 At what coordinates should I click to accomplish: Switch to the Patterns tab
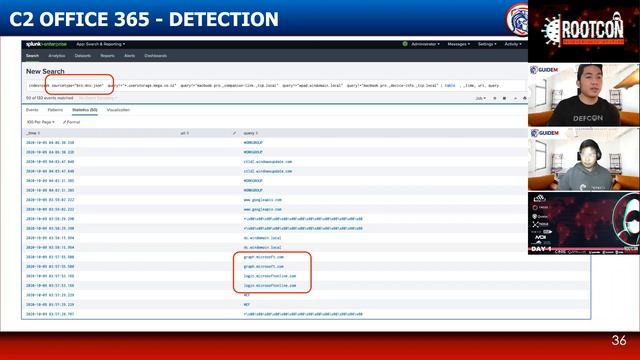tap(55, 110)
